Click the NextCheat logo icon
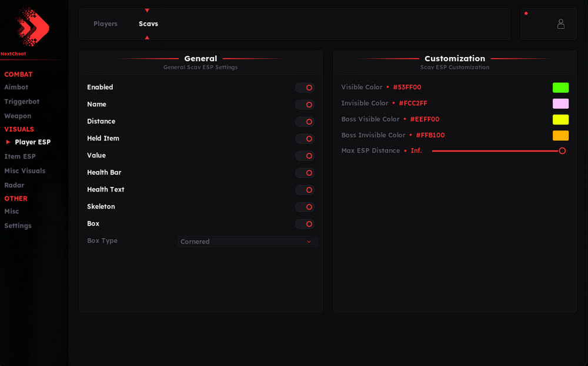Image resolution: width=588 pixels, height=366 pixels. coord(32,26)
